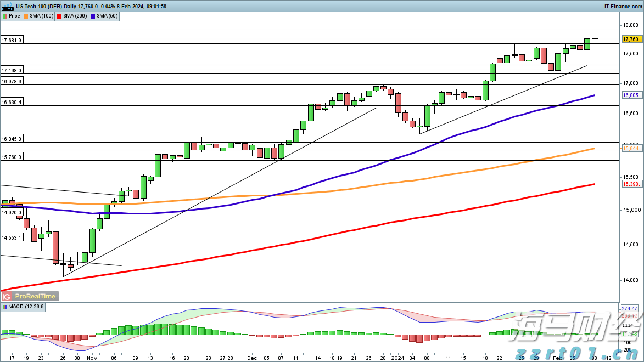Screen dimensions: 644x362
Task: Click the blue 16,805 SMA price tag
Action: point(631,95)
